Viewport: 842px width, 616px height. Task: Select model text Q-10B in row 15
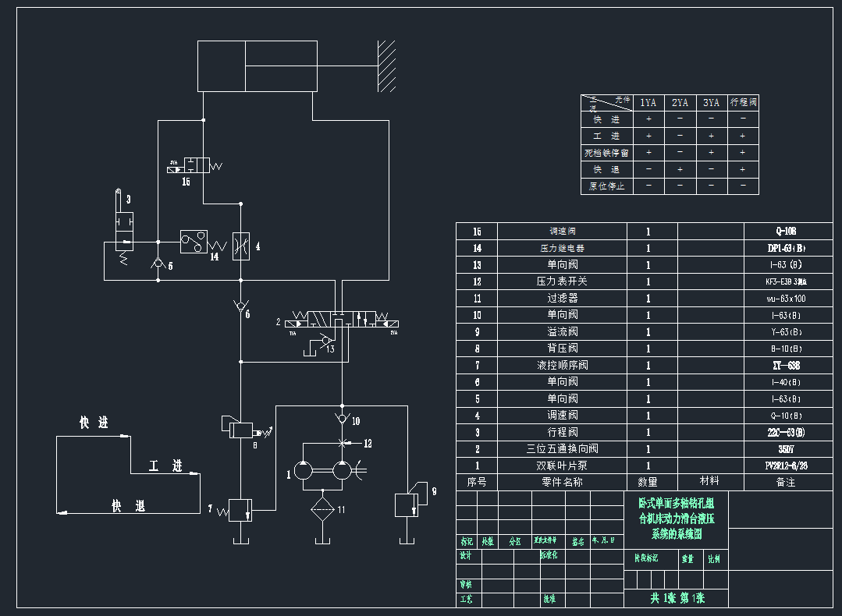[786, 232]
